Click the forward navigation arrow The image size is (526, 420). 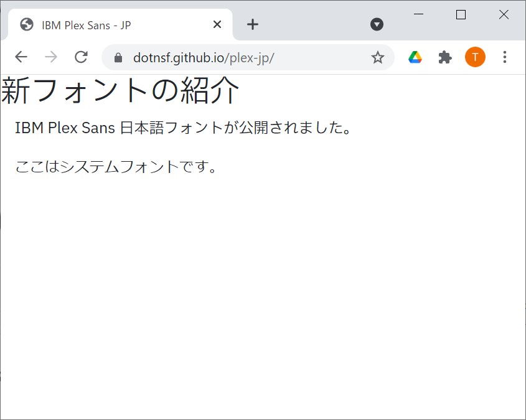(51, 57)
